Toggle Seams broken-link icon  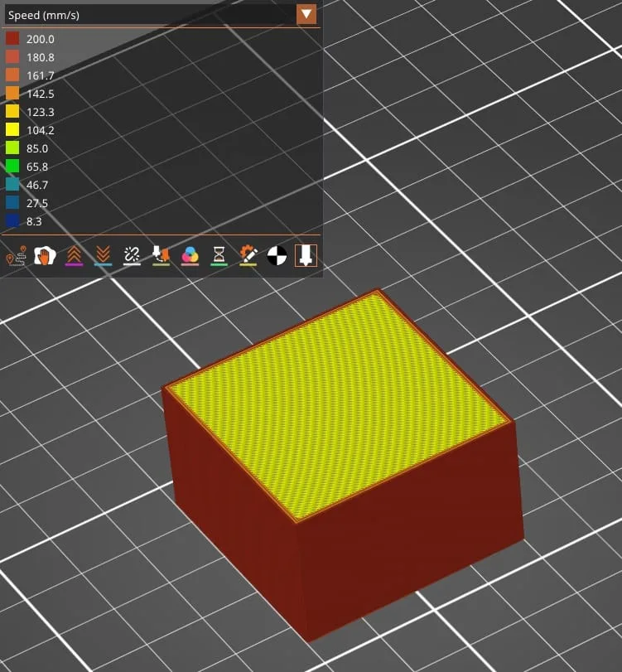coord(132,255)
